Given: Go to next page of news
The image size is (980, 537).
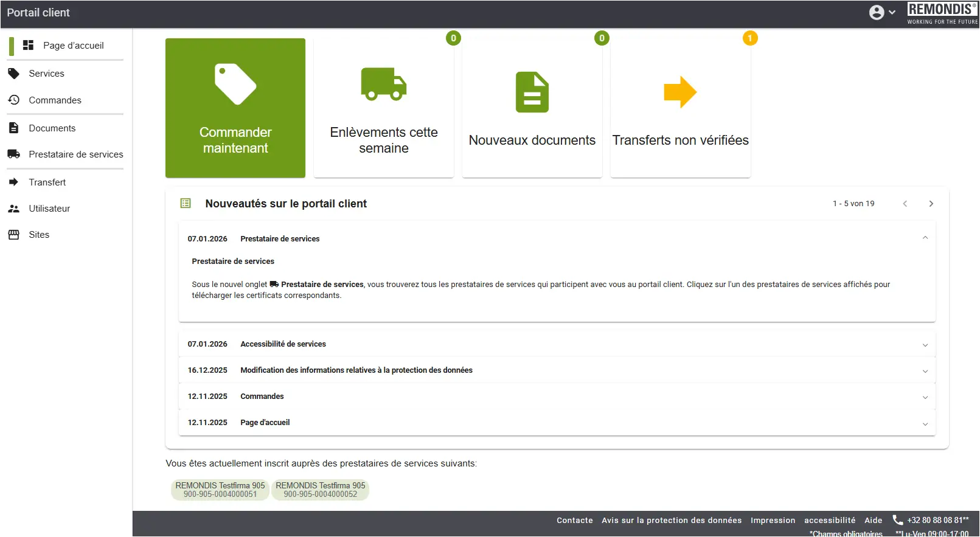Looking at the screenshot, I should [931, 204].
